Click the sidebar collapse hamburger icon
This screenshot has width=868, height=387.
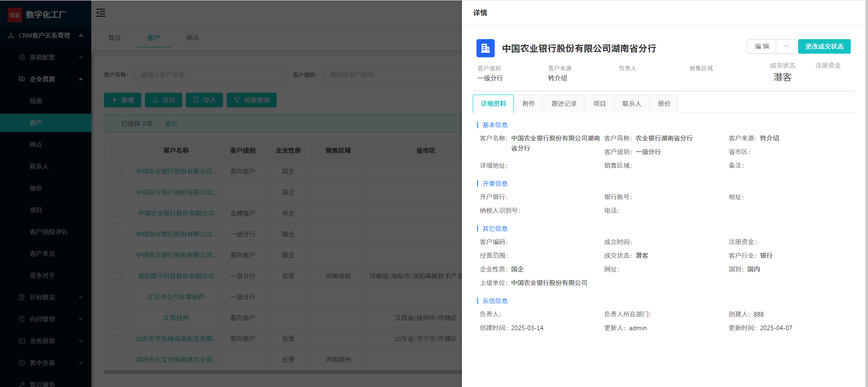pos(101,13)
